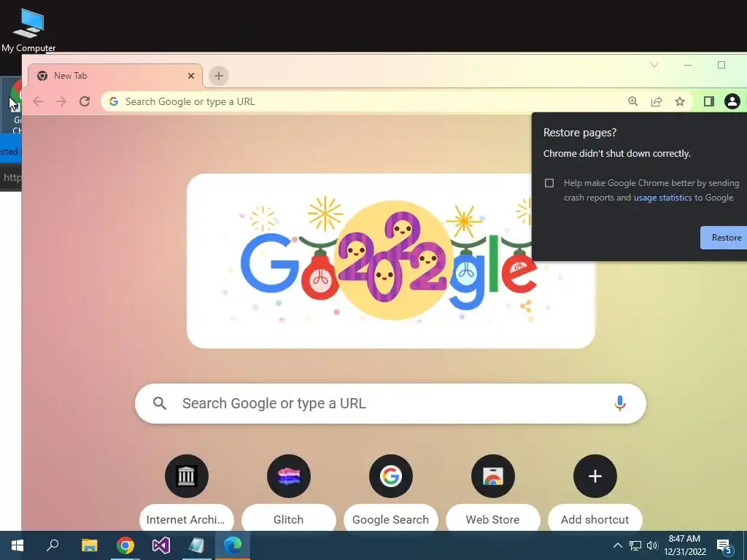747x560 pixels.
Task: Share this page via the share icon
Action: click(657, 101)
